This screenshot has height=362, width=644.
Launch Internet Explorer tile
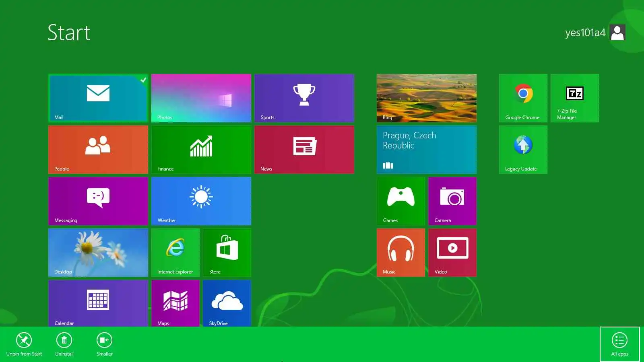tap(175, 253)
